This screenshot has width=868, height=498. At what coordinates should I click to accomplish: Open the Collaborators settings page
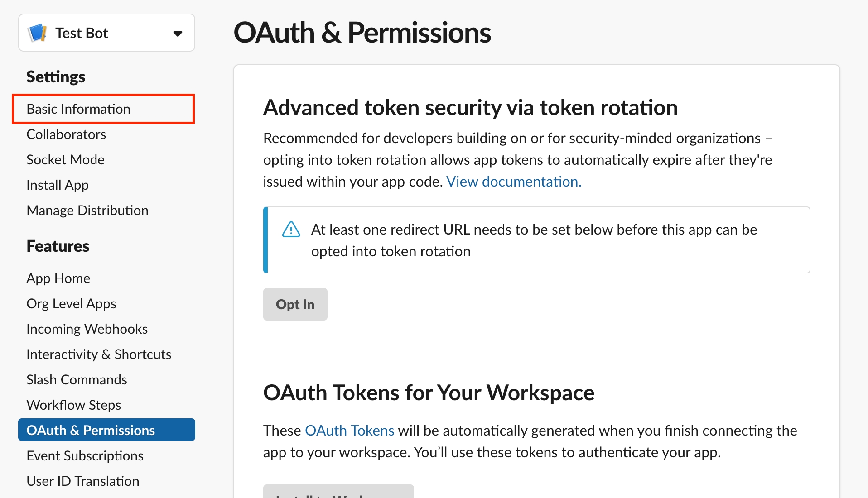(66, 134)
